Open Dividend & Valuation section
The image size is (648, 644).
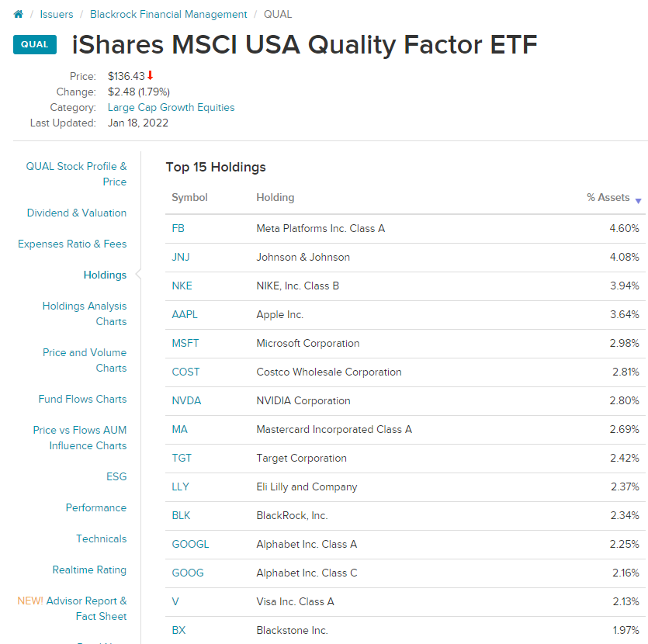[77, 213]
